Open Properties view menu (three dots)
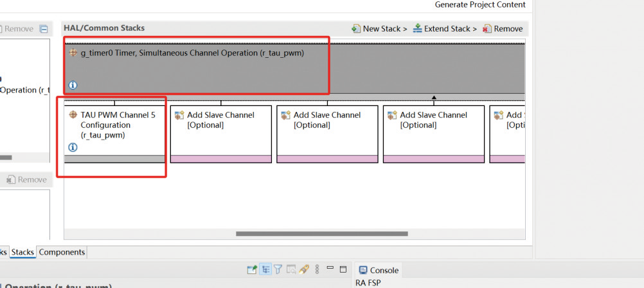This screenshot has height=288, width=644. (317, 269)
